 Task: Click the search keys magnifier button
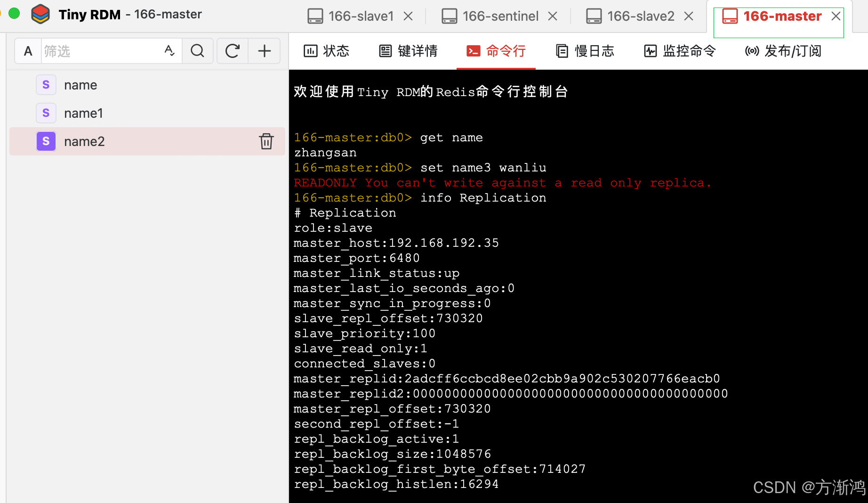(198, 51)
